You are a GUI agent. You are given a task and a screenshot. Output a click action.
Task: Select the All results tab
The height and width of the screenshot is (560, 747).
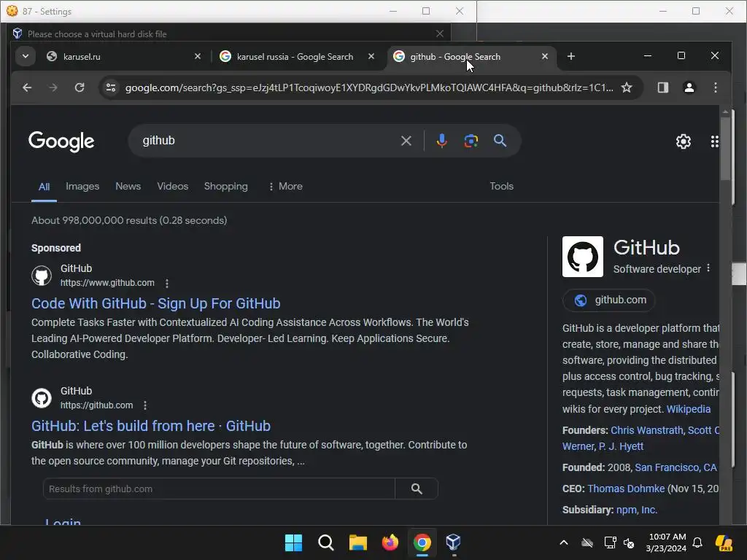44,187
